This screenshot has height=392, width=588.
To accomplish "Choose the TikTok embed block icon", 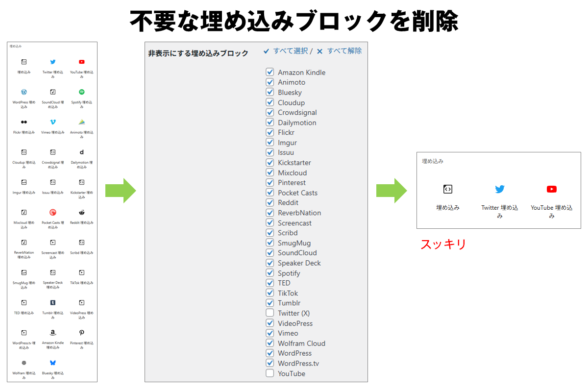I will coord(81,272).
